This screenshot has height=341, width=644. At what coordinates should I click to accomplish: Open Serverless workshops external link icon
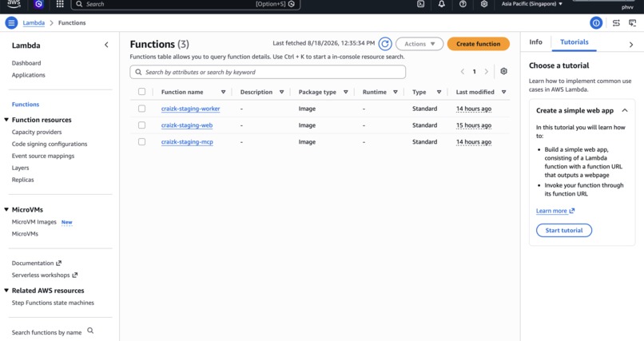(75, 275)
